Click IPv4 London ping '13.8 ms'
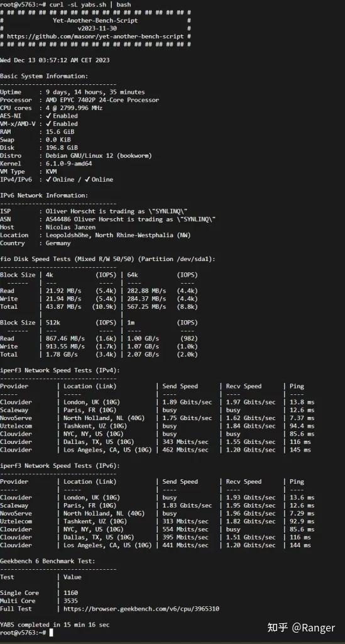Screen dimensions: 345x644 [302, 402]
